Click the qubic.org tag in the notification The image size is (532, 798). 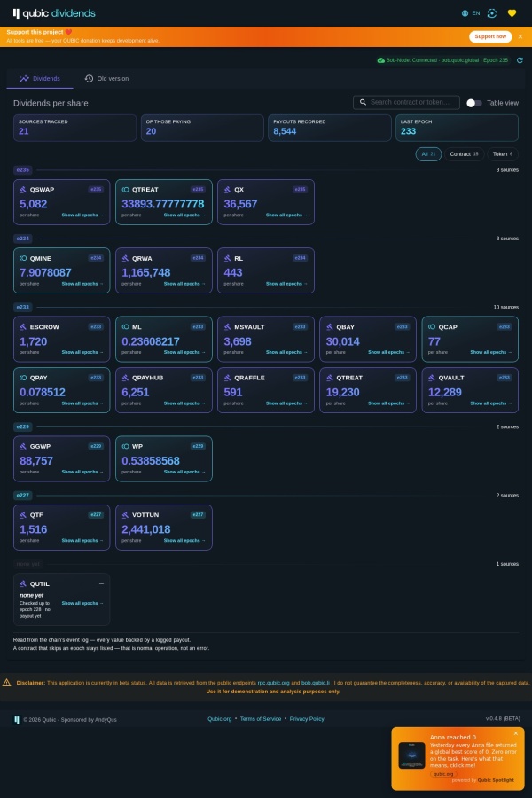pos(443,774)
